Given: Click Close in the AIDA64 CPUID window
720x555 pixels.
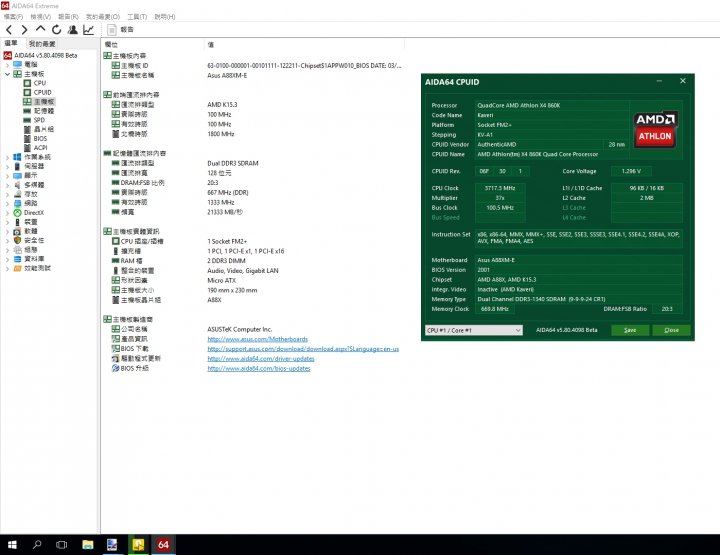Looking at the screenshot, I should click(671, 330).
